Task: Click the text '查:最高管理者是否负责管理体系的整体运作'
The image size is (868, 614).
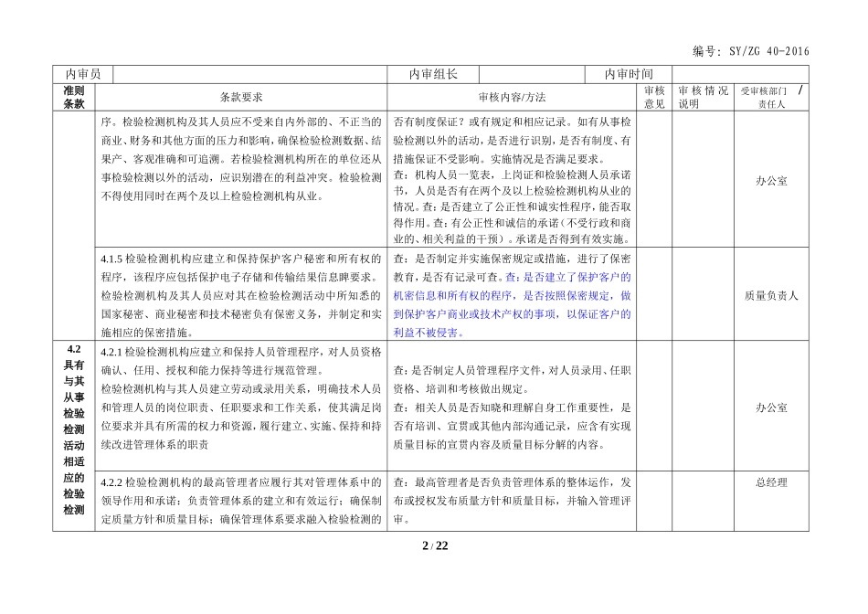Action: pyautogui.click(x=503, y=482)
